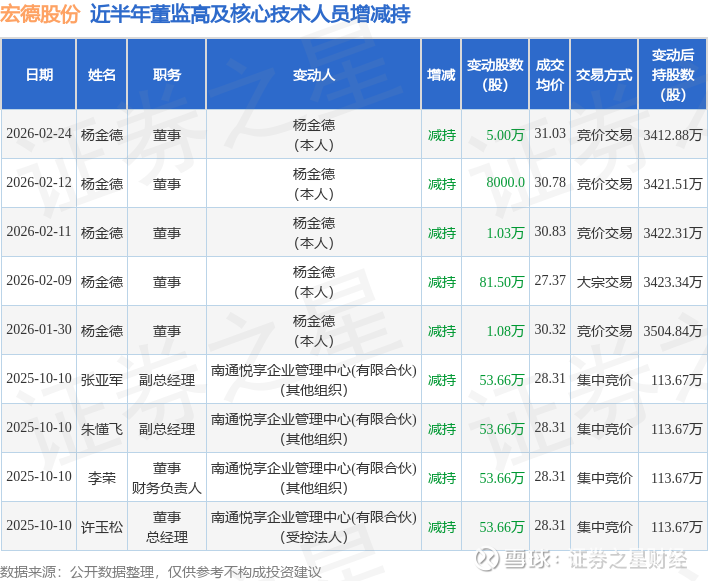Click the 交易方式 column header

[x=604, y=74]
